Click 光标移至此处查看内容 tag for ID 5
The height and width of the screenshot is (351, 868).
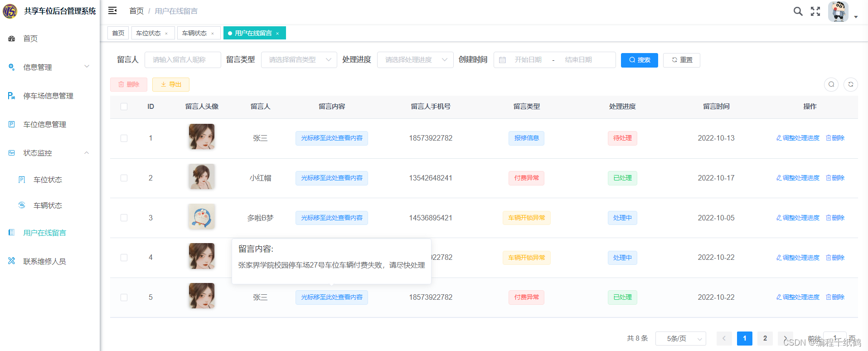coord(332,297)
